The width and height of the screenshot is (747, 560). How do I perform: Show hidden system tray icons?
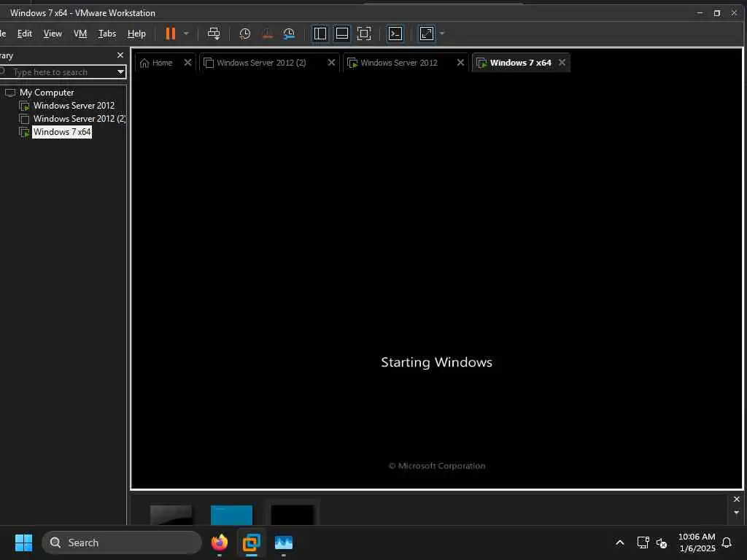620,542
